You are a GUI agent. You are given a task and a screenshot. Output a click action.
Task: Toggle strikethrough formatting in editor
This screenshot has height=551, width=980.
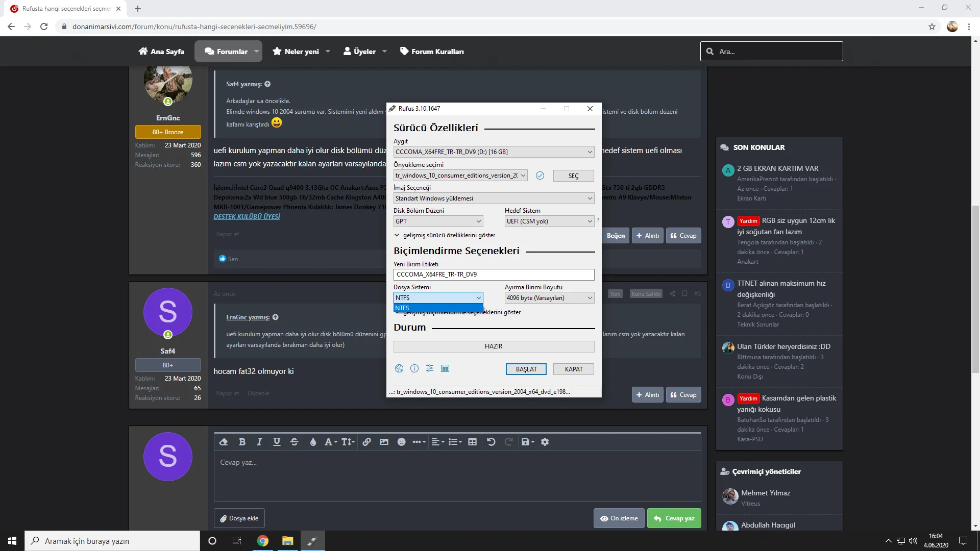[x=294, y=442]
